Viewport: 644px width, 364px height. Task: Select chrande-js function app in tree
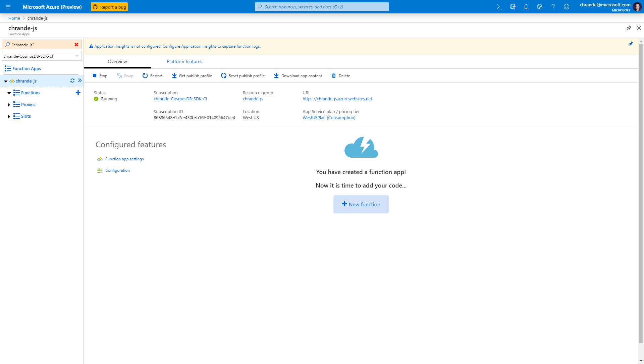tap(26, 81)
